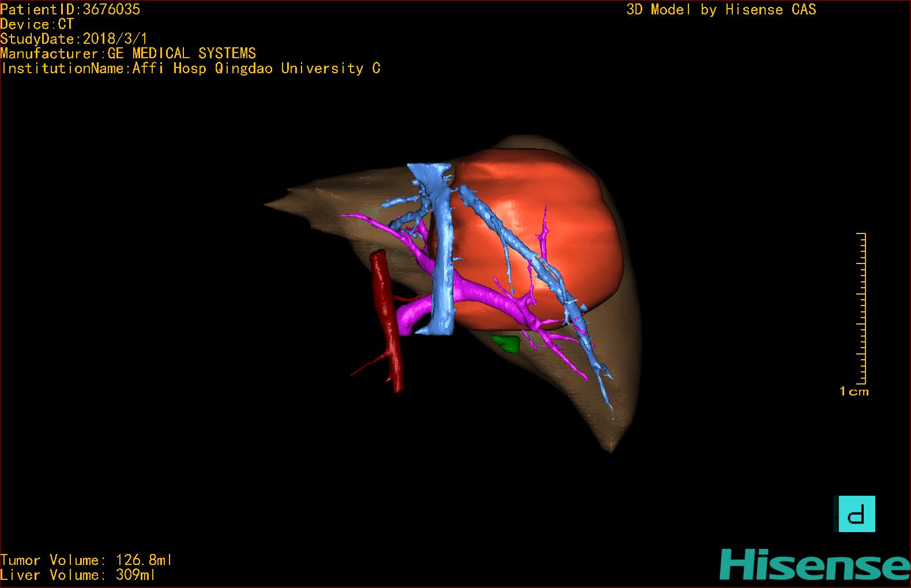
Task: Click the Manufacturer GE MEDICAL SYSTEMS text
Action: click(128, 54)
